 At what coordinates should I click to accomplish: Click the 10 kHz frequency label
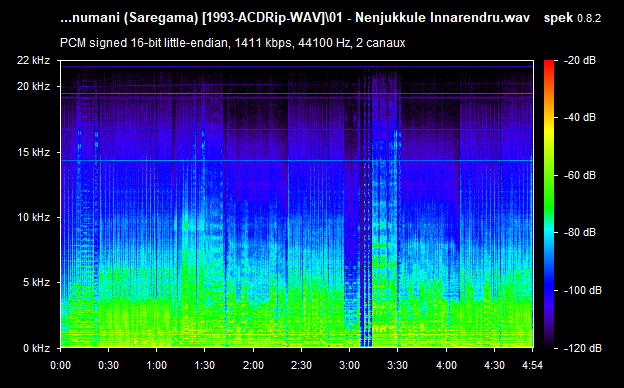click(33, 217)
